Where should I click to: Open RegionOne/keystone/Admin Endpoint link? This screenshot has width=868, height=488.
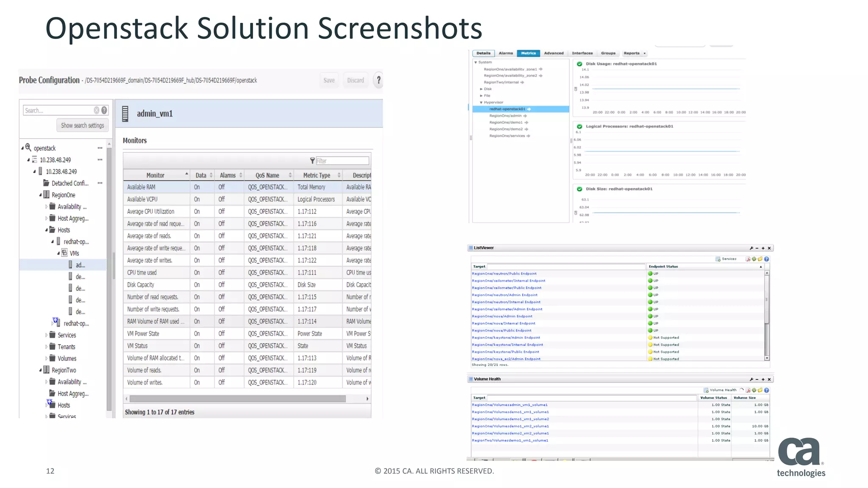[506, 338]
